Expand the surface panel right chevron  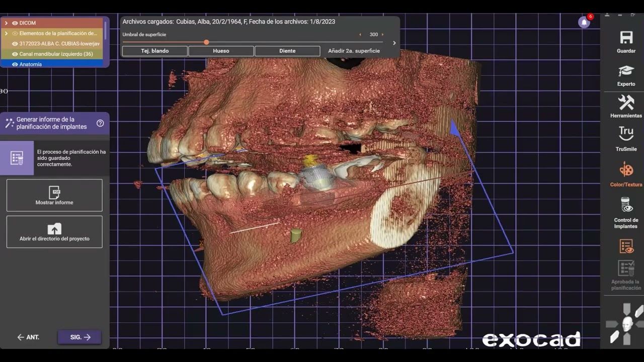tap(394, 43)
